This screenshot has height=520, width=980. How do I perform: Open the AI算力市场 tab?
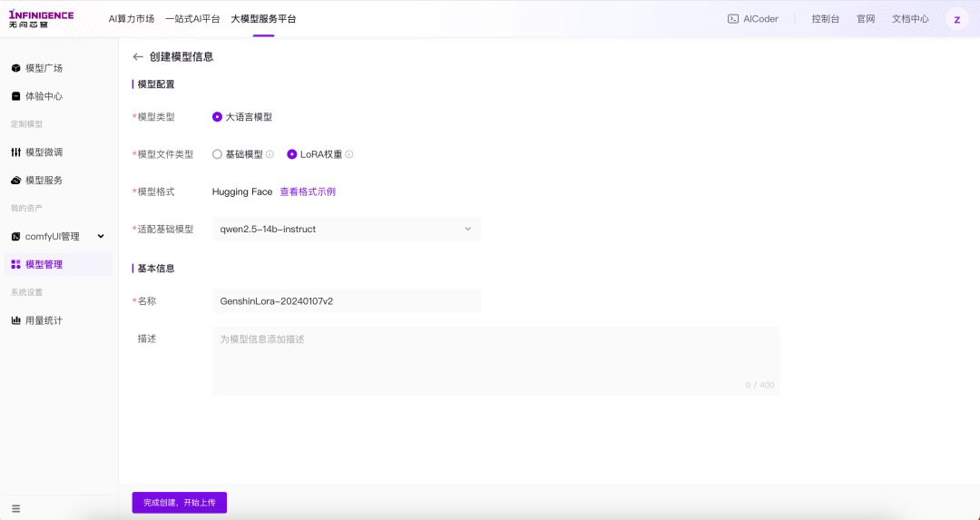tap(132, 19)
